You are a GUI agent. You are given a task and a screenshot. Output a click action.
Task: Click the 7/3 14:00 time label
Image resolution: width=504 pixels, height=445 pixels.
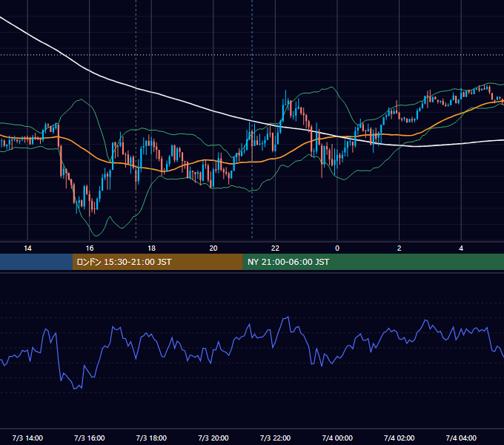(x=27, y=438)
